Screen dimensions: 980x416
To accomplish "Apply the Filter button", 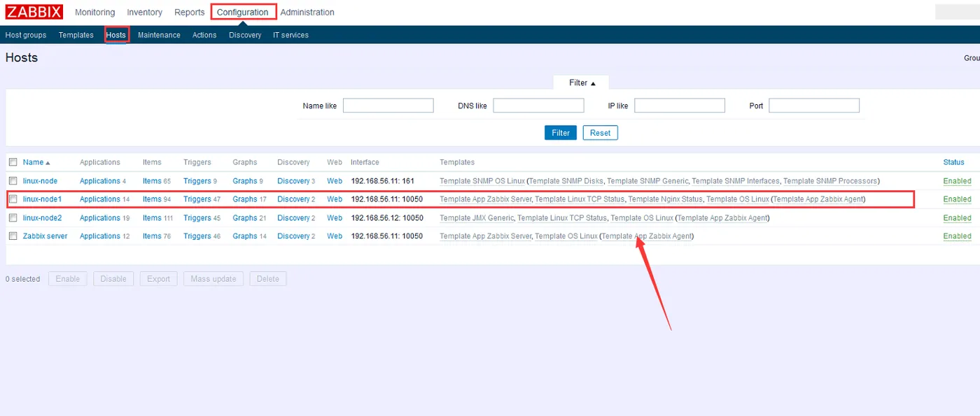I will click(x=561, y=133).
